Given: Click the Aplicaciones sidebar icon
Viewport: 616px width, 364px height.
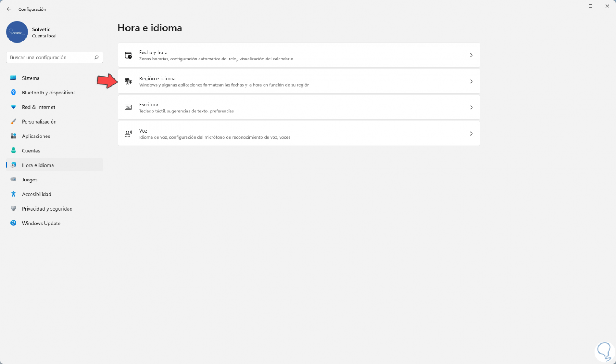Looking at the screenshot, I should (13, 136).
